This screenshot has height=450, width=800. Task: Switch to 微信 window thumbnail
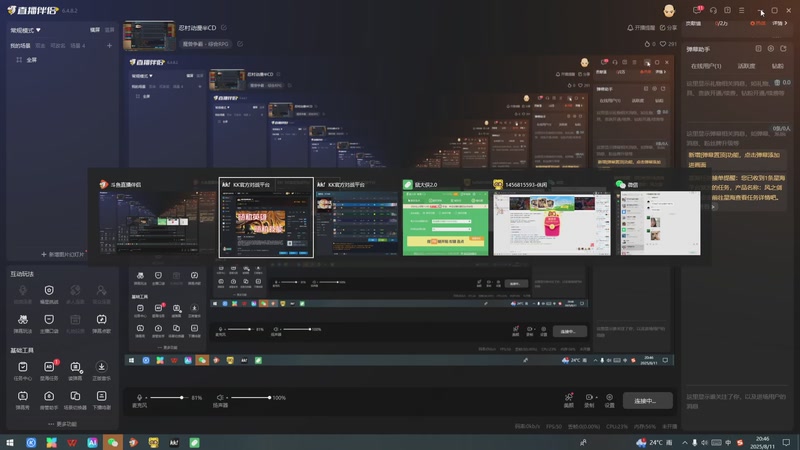point(658,217)
